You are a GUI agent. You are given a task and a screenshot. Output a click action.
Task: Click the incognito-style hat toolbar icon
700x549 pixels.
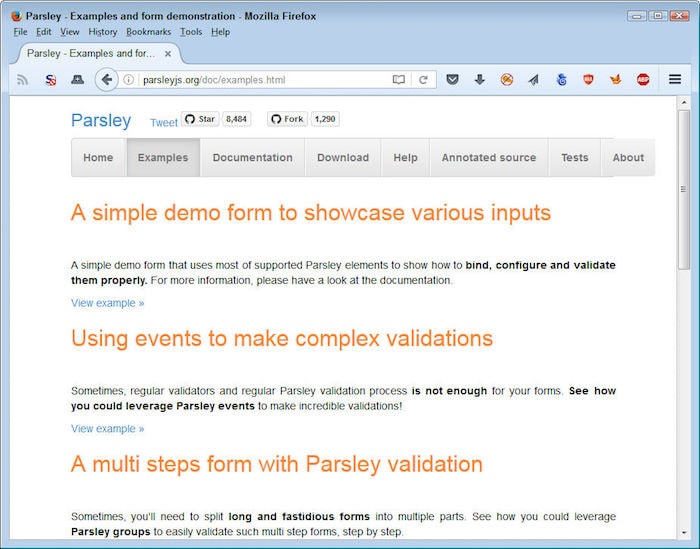click(x=78, y=80)
